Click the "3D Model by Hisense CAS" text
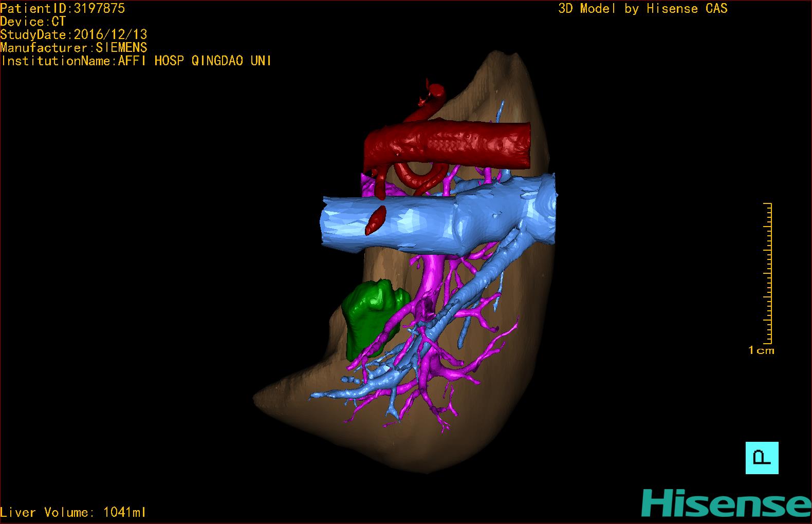The image size is (812, 524). click(643, 9)
